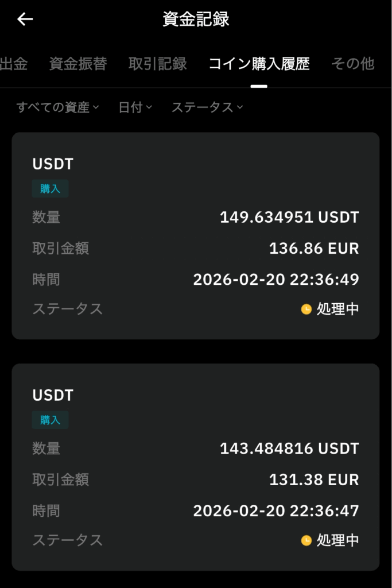
Task: Open the second USDT purchase record card
Action: [196, 466]
